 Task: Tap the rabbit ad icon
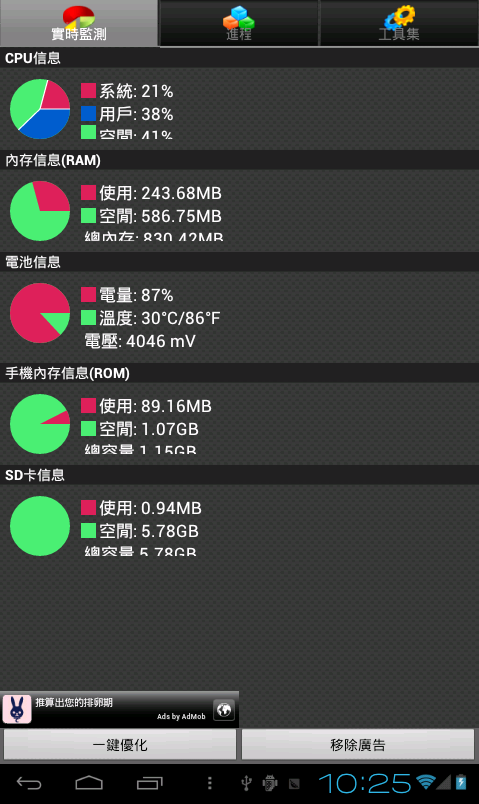point(17,710)
